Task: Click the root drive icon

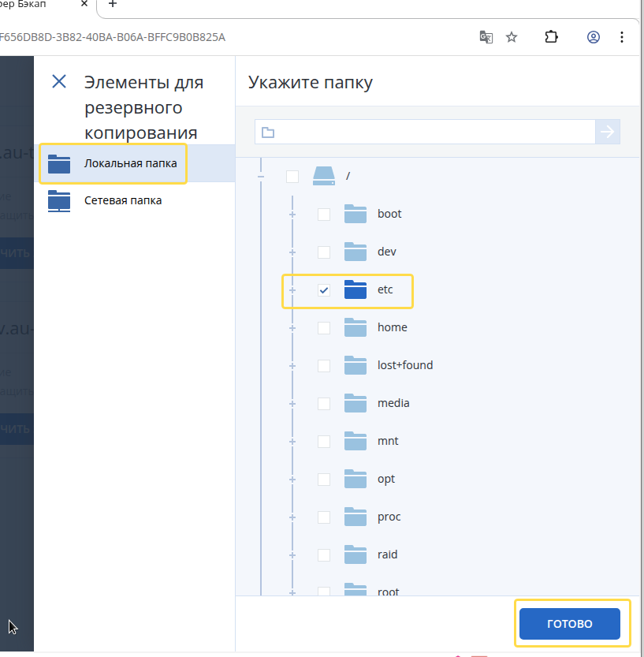Action: tap(324, 176)
